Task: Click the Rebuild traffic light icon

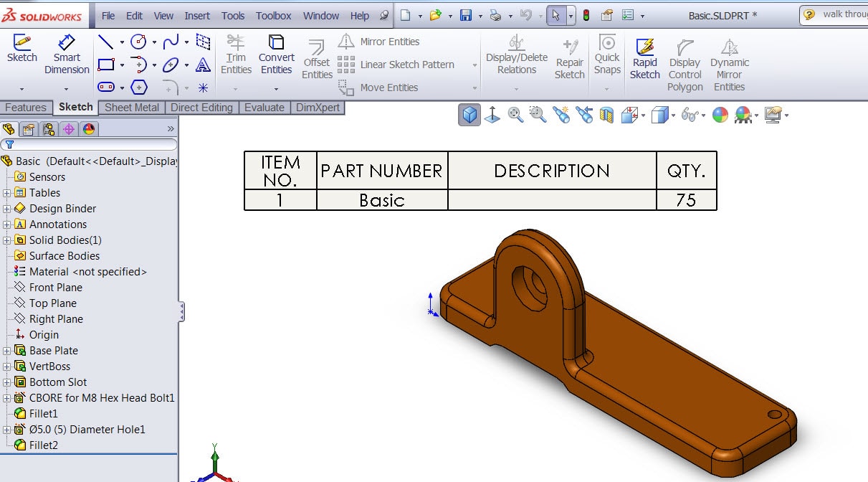Action: click(586, 15)
